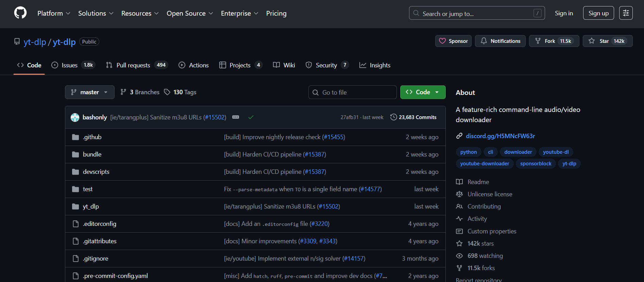Select the python topic tag
644x282 pixels.
[x=468, y=152]
